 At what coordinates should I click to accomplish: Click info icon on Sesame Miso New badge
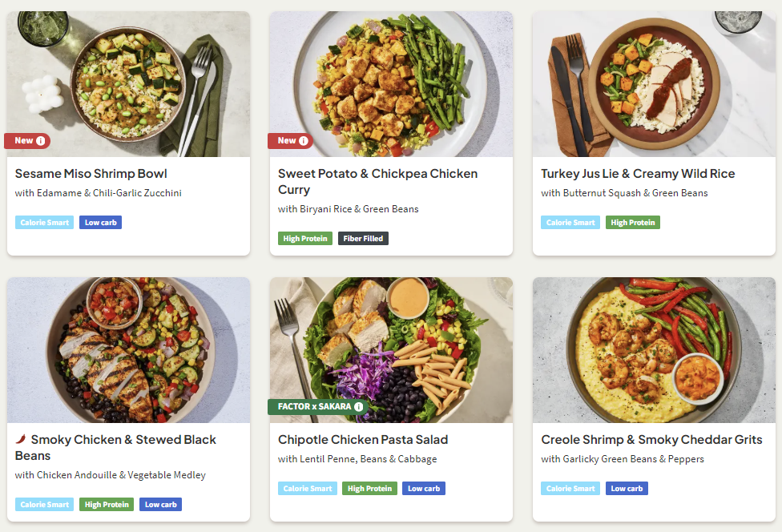pyautogui.click(x=41, y=141)
